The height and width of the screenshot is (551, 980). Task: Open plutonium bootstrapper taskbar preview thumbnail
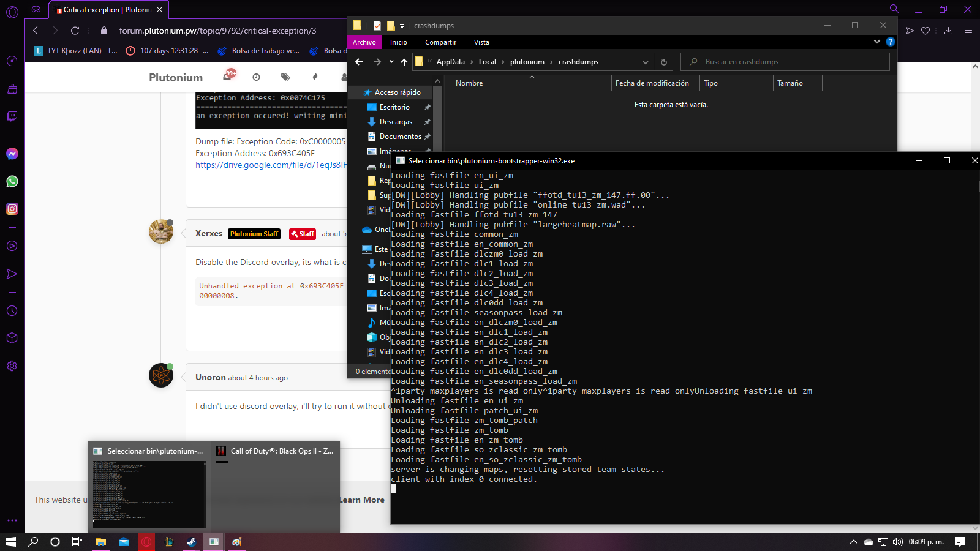tap(149, 487)
